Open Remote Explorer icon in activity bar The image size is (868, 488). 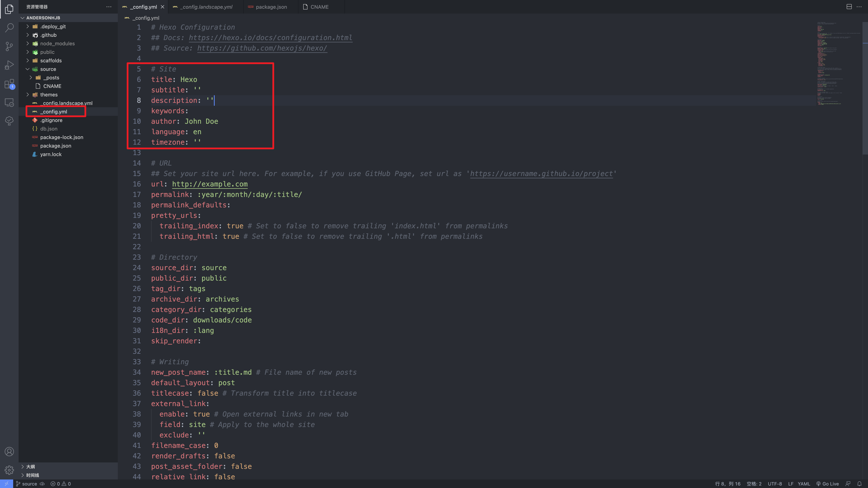[x=9, y=102]
